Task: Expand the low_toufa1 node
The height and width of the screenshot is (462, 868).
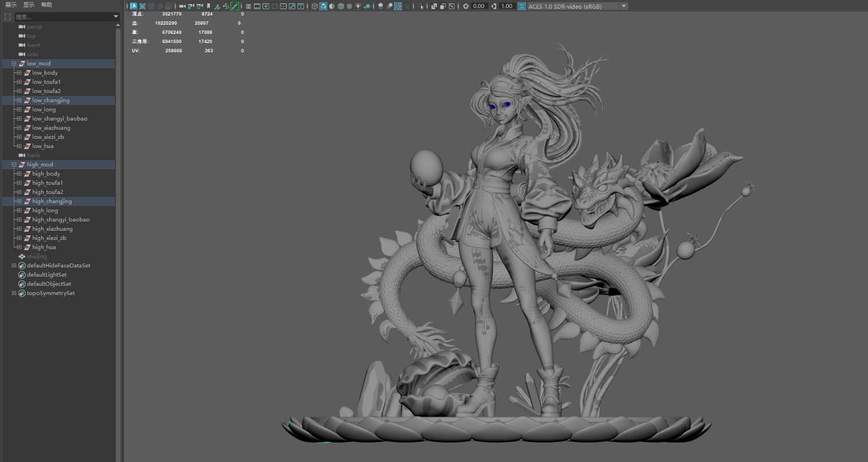Action: [19, 82]
